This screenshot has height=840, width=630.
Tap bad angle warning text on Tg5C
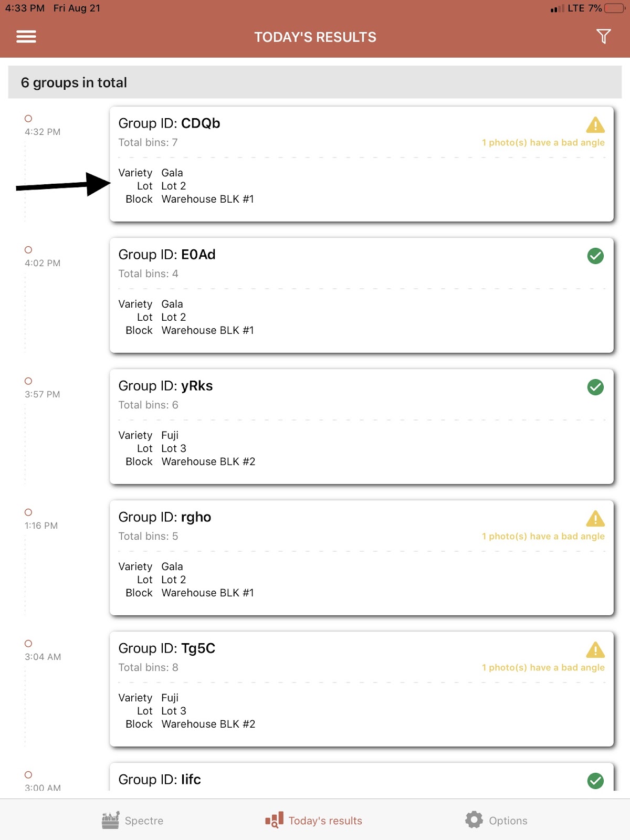point(543,668)
